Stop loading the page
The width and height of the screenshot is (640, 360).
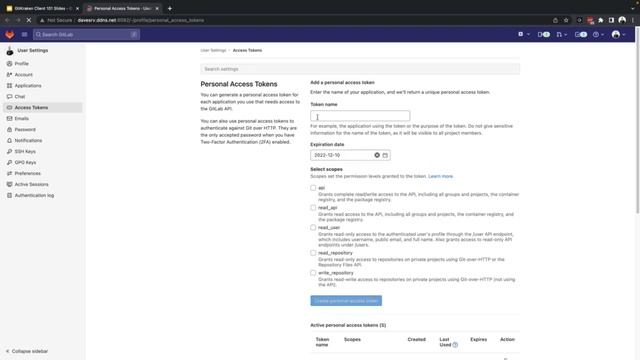tap(29, 20)
